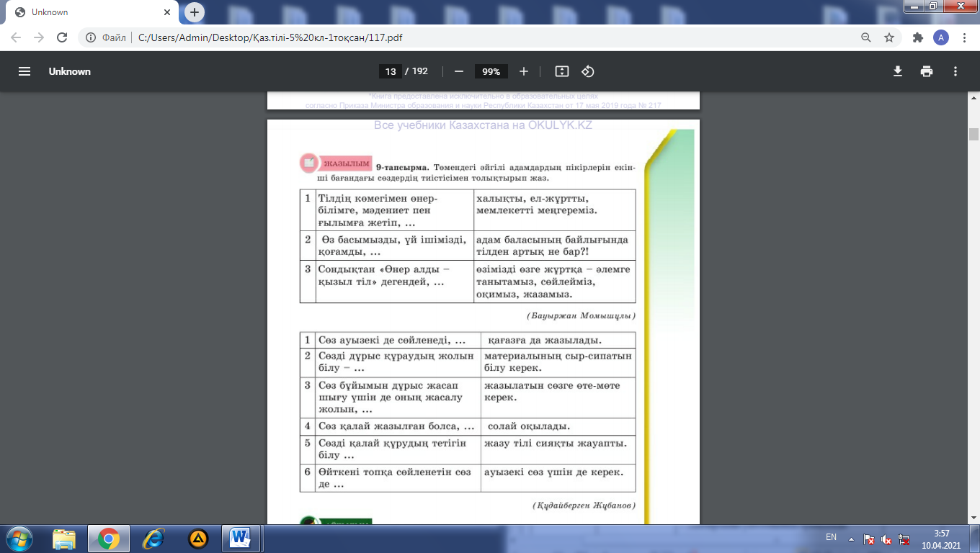Open the PDF viewer more actions menu
980x553 pixels.
pyautogui.click(x=955, y=71)
